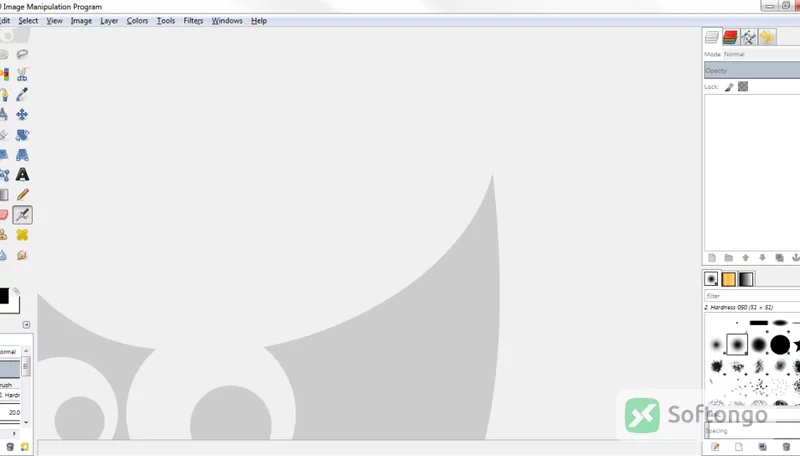Select the highlighted Airbrush tool

22,215
